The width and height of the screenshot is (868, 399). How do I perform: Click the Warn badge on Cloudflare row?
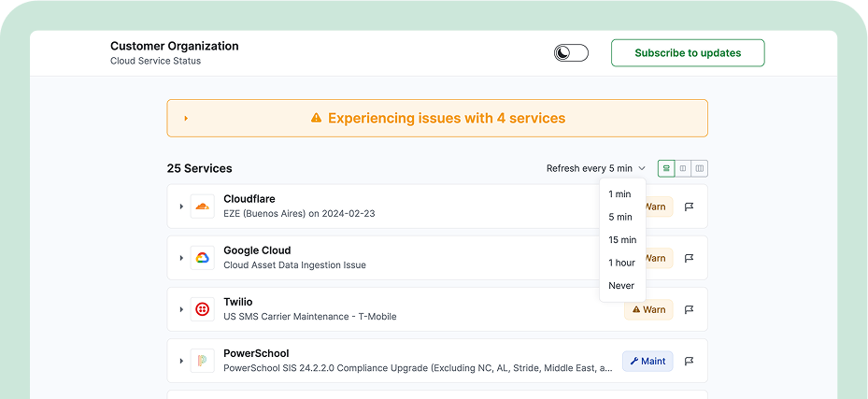tap(659, 207)
